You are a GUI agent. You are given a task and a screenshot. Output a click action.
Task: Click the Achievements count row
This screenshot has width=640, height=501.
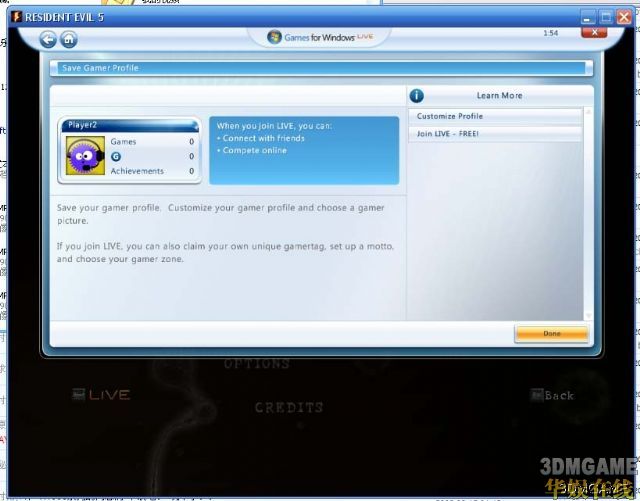pyautogui.click(x=152, y=171)
